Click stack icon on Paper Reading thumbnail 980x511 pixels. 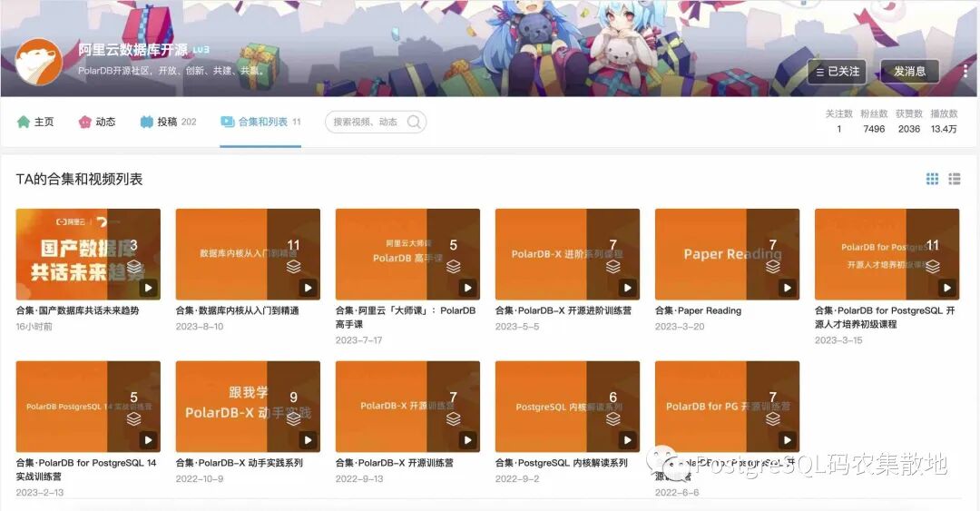pos(773,267)
